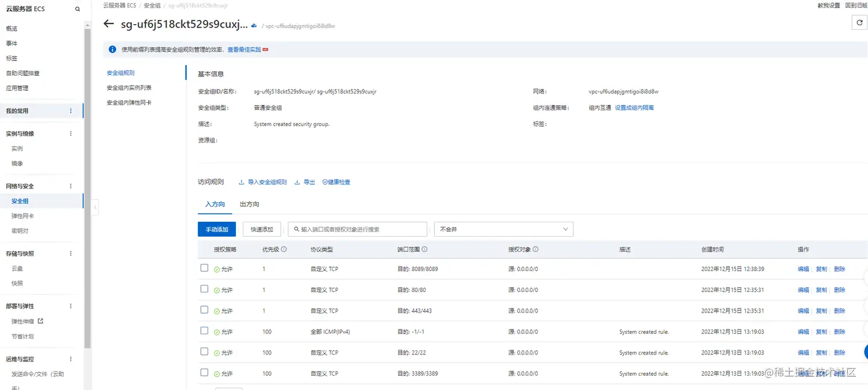Switch to the 出方向 tab
Image resolution: width=868 pixels, height=390 pixels.
[x=249, y=204]
